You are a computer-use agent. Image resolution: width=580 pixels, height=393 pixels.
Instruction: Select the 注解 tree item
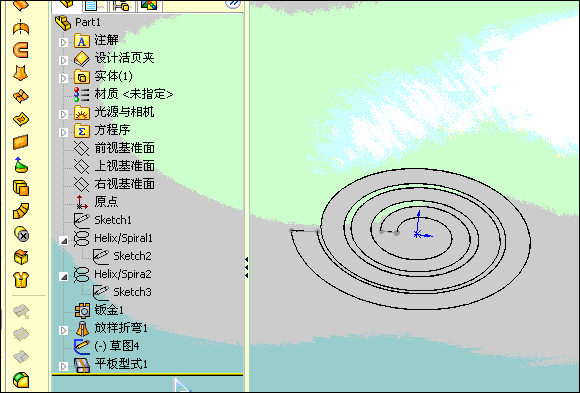[x=96, y=40]
